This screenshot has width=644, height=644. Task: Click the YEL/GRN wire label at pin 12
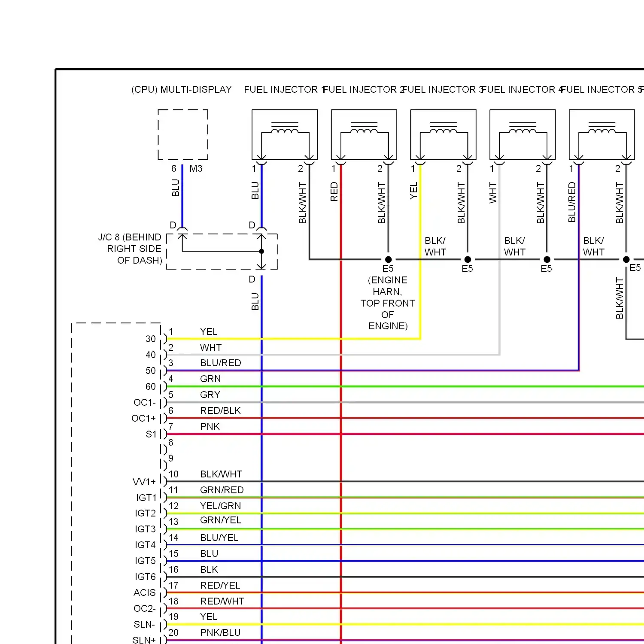click(221, 506)
